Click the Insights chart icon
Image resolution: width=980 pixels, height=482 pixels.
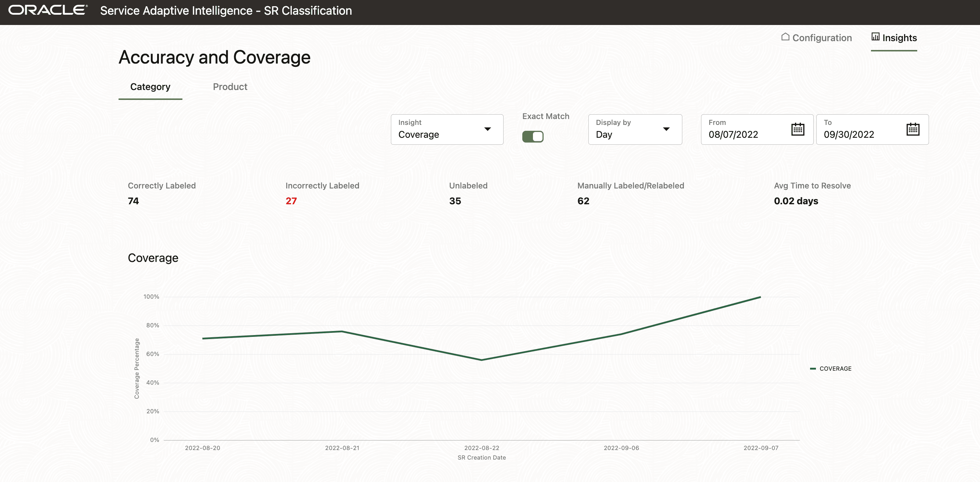point(875,37)
